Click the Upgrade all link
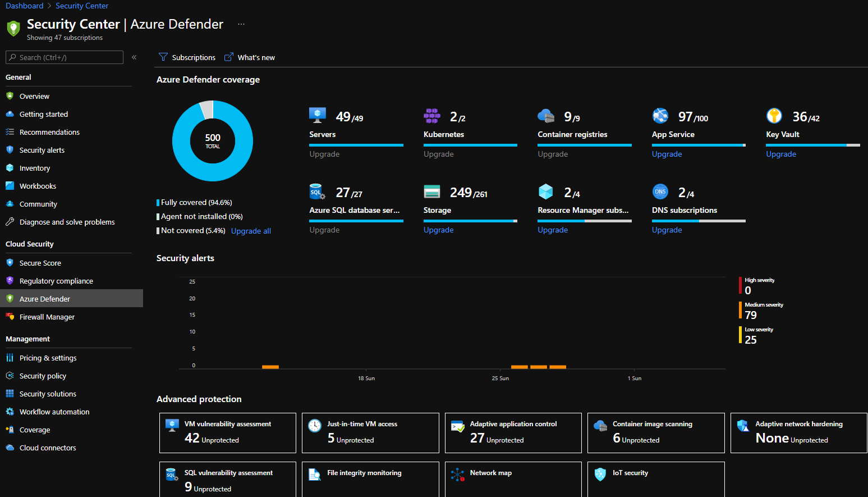This screenshot has width=868, height=497. click(250, 230)
